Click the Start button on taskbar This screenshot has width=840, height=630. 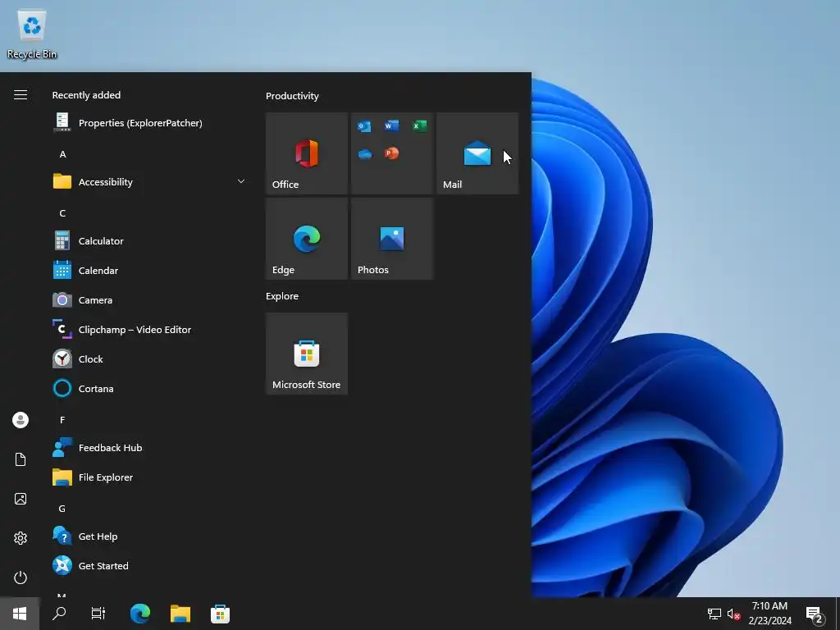pos(20,614)
